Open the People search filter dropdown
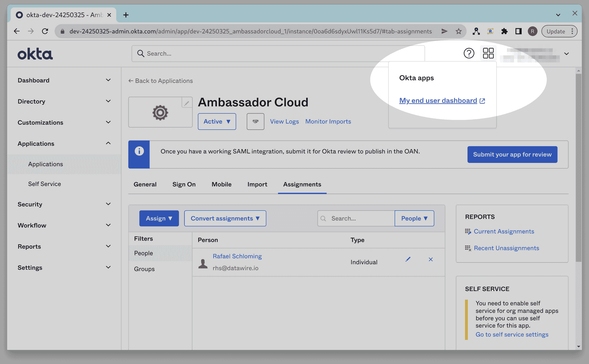The height and width of the screenshot is (364, 589). 414,218
